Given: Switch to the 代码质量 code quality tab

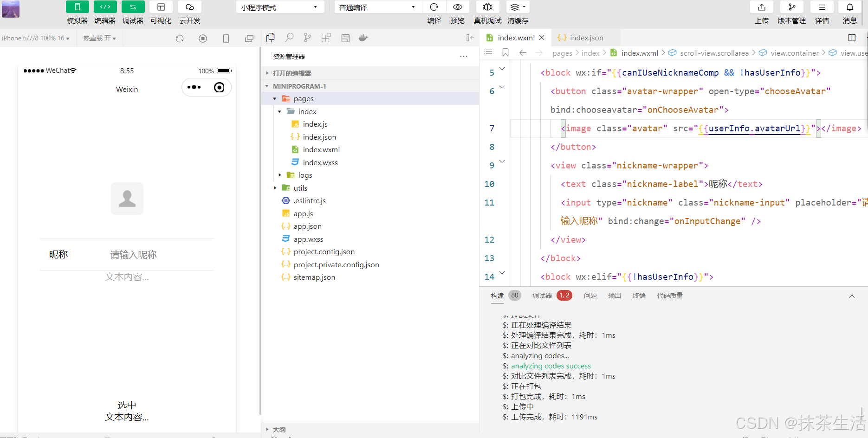Looking at the screenshot, I should coord(669,296).
